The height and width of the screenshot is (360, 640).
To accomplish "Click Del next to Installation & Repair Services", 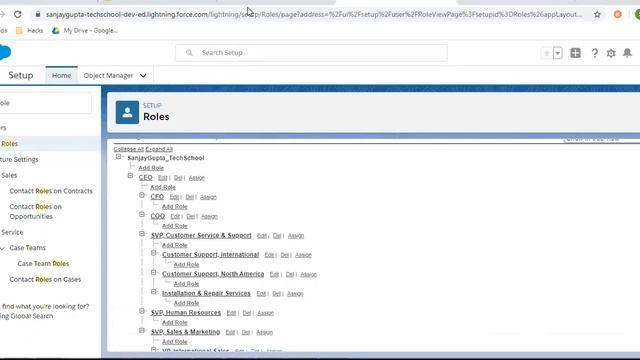I will [x=276, y=293].
